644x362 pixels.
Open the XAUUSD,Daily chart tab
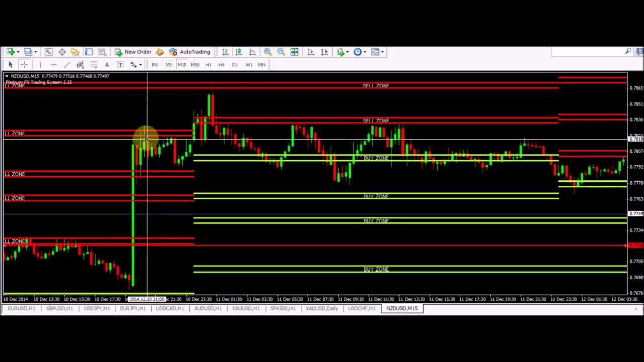pyautogui.click(x=321, y=308)
